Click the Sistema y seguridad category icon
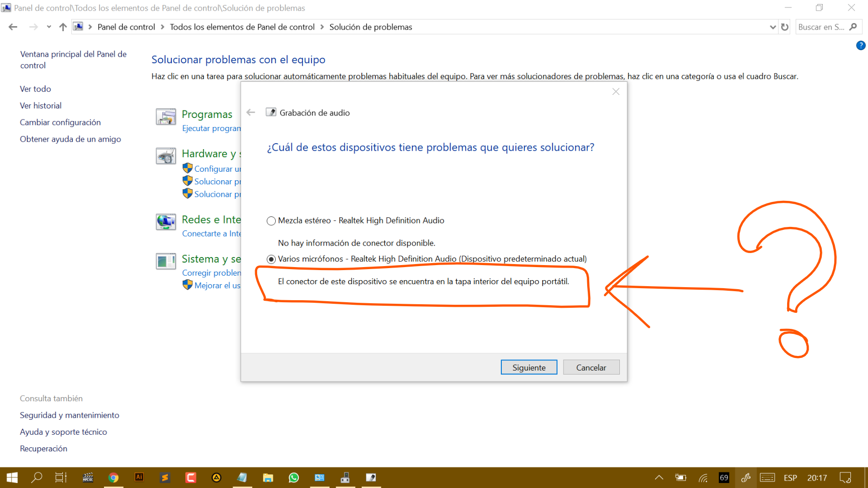 (166, 261)
